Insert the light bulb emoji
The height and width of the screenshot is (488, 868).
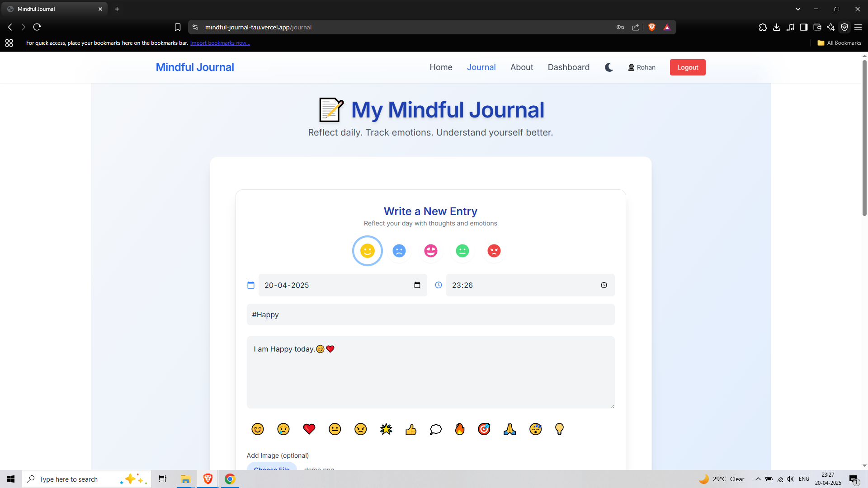coord(559,429)
